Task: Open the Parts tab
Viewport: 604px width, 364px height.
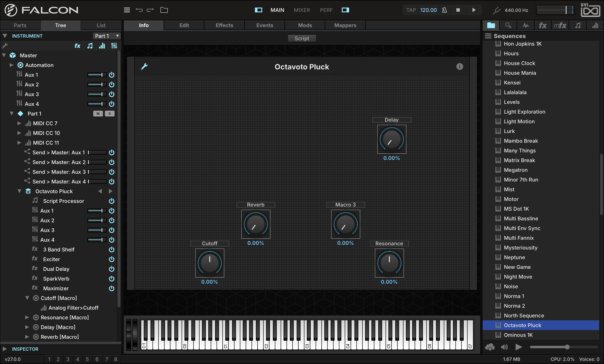Action: 20,25
